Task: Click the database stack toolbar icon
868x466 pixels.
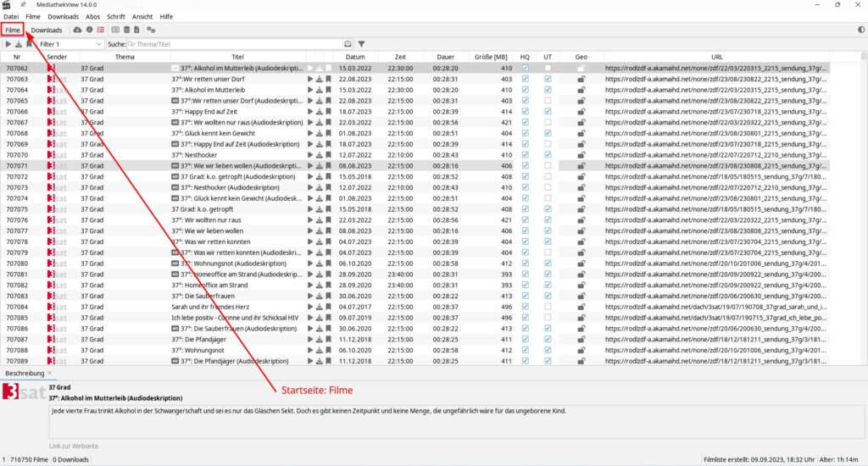Action: [x=126, y=30]
